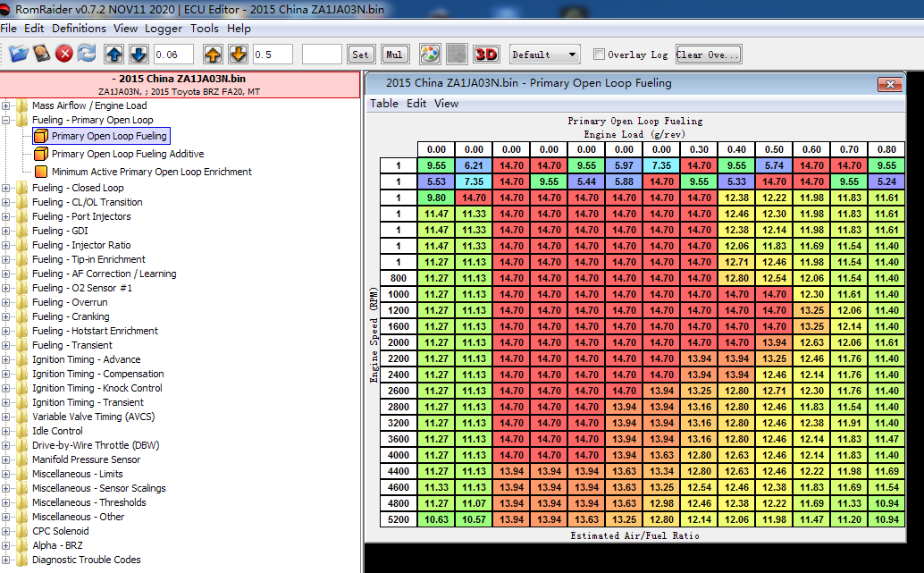Open the Default compare dropdown
The height and width of the screenshot is (573, 924).
coord(544,55)
